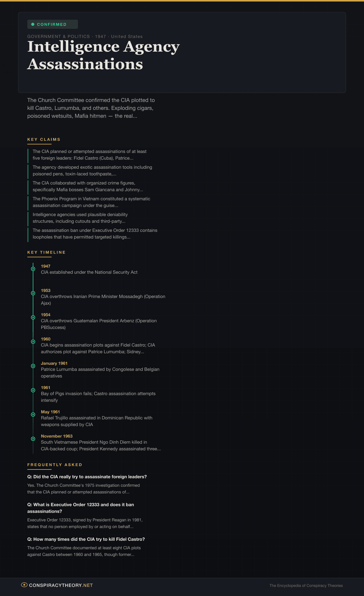Click the Intelligence Agency Assassinations title

pyautogui.click(x=103, y=55)
